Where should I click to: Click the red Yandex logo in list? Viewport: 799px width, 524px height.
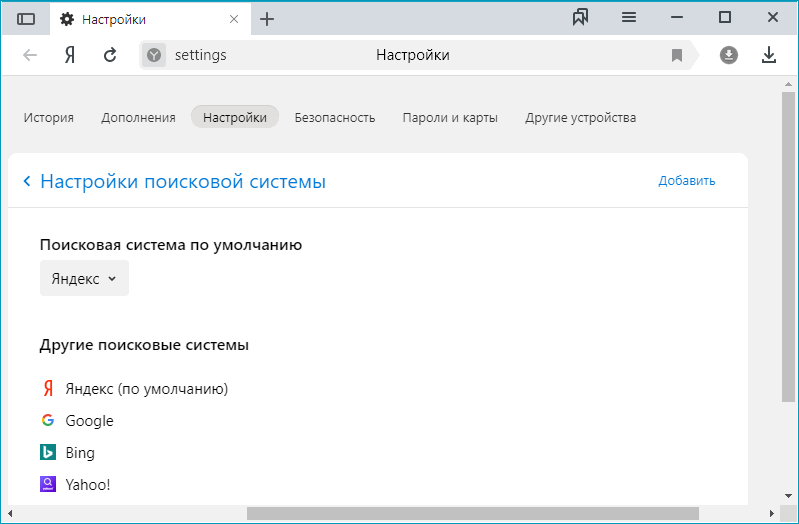point(48,388)
